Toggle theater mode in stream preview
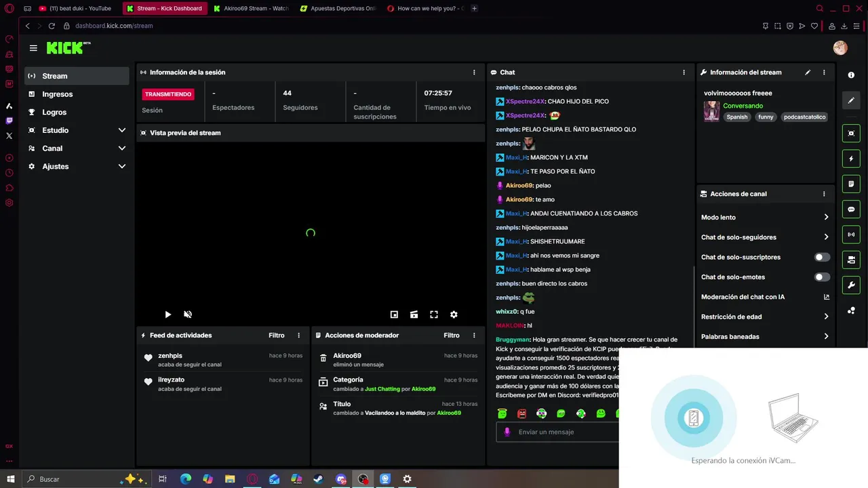 pyautogui.click(x=414, y=314)
